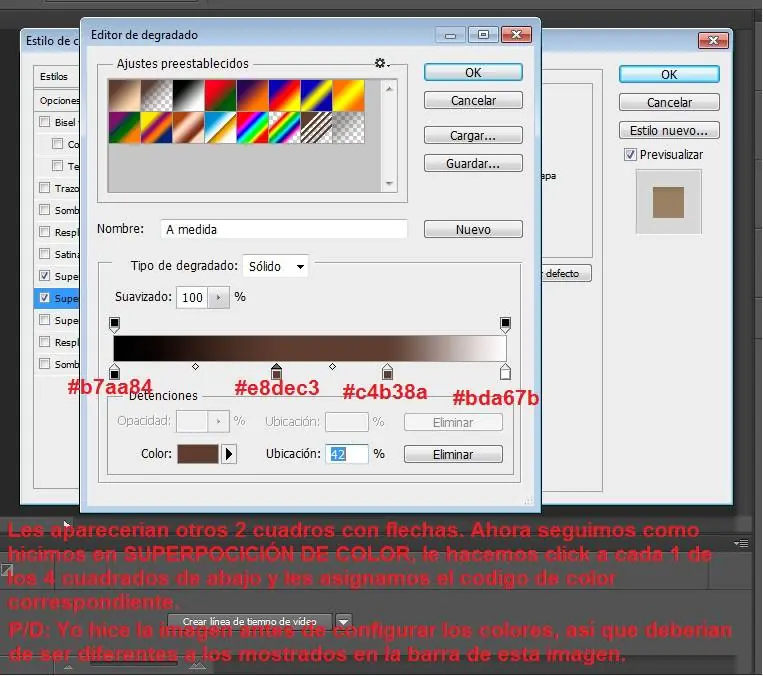
Task: Toggle the Te (Textura) checkbox
Action: pos(57,165)
